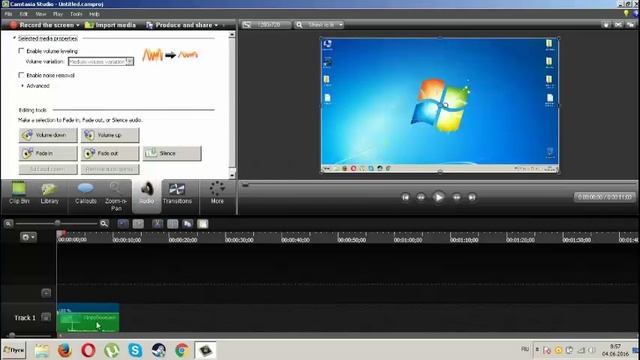Select the crop tool above preview
Viewport: 640px width, 360px height.
[618, 25]
